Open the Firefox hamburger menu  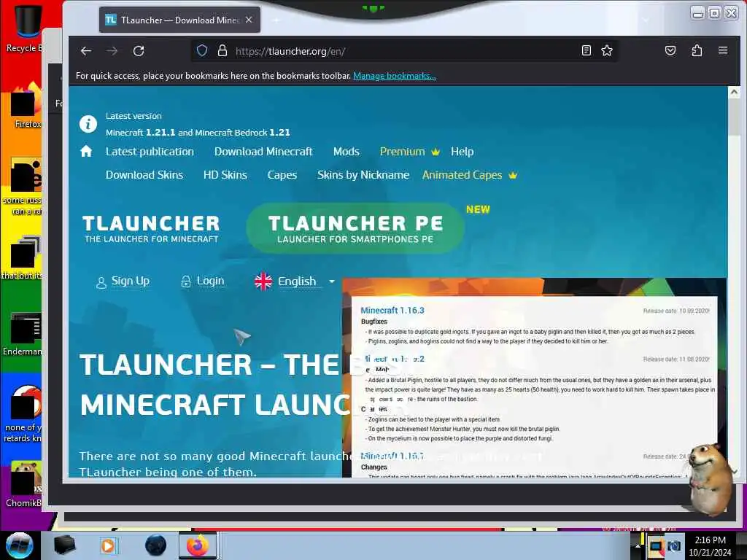[723, 50]
